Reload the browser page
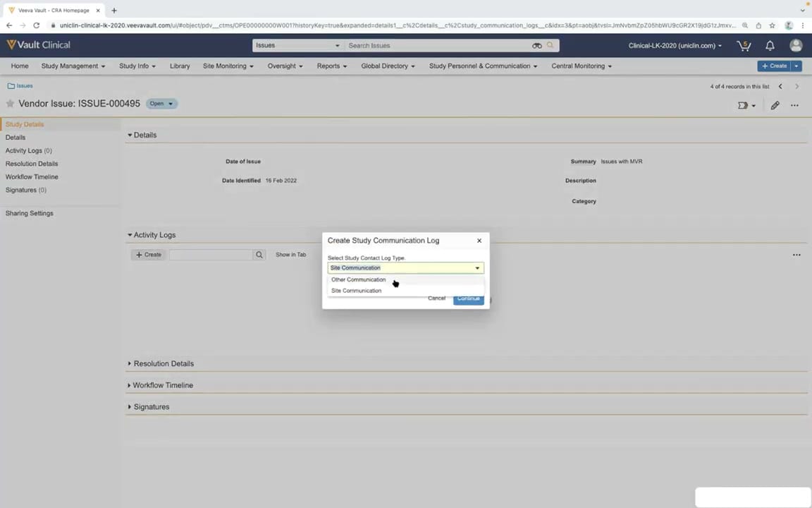This screenshot has width=812, height=508. coord(36,25)
